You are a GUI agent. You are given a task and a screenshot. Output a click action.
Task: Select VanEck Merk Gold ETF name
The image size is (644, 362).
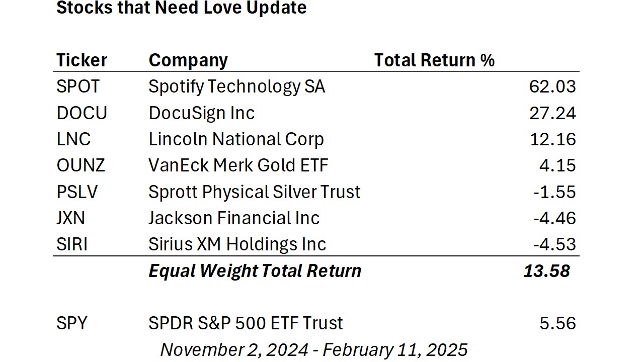238,165
